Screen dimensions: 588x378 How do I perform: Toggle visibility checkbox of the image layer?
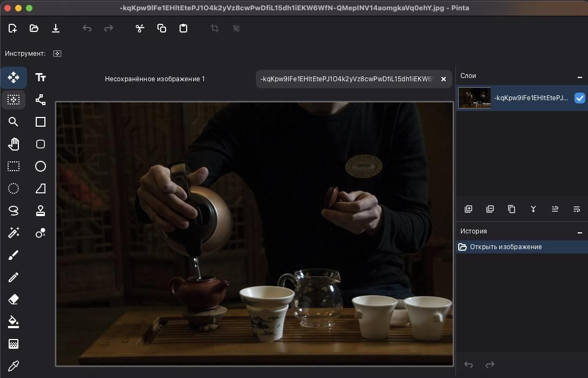click(x=579, y=98)
